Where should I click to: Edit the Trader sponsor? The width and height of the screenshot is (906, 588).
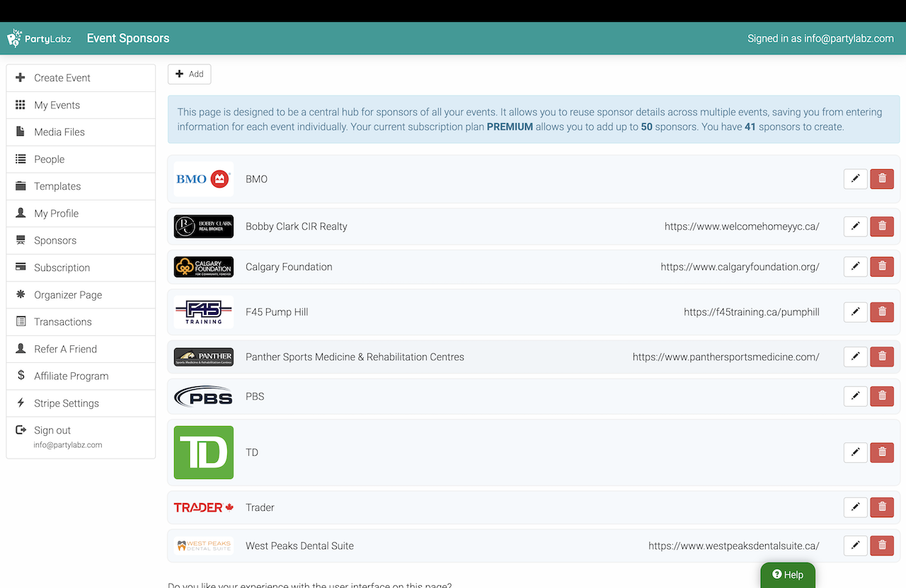(x=856, y=507)
